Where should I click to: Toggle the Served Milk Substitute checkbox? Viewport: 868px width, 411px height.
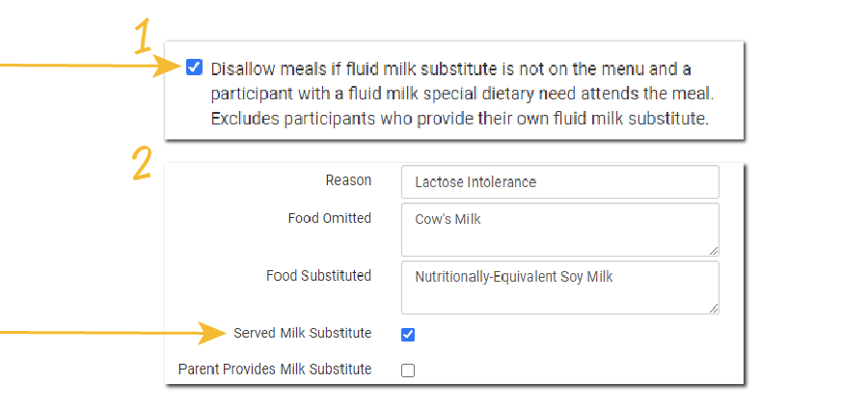click(408, 334)
